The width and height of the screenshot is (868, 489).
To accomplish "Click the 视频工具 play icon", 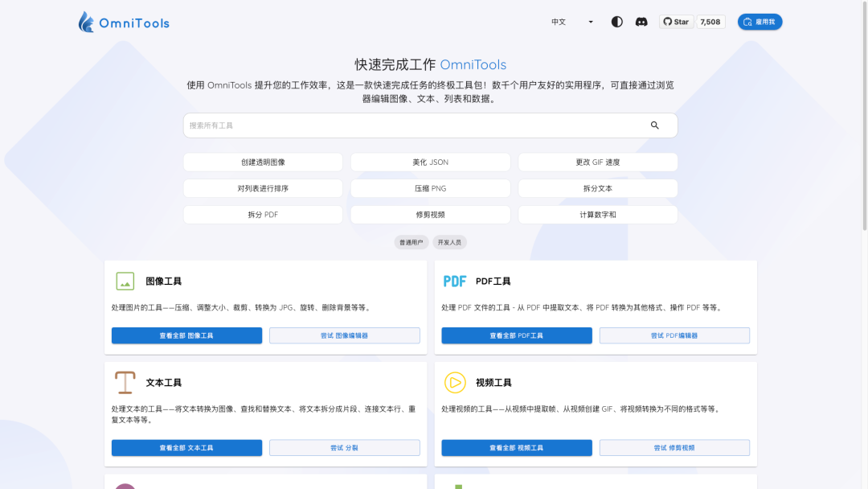I will point(455,383).
